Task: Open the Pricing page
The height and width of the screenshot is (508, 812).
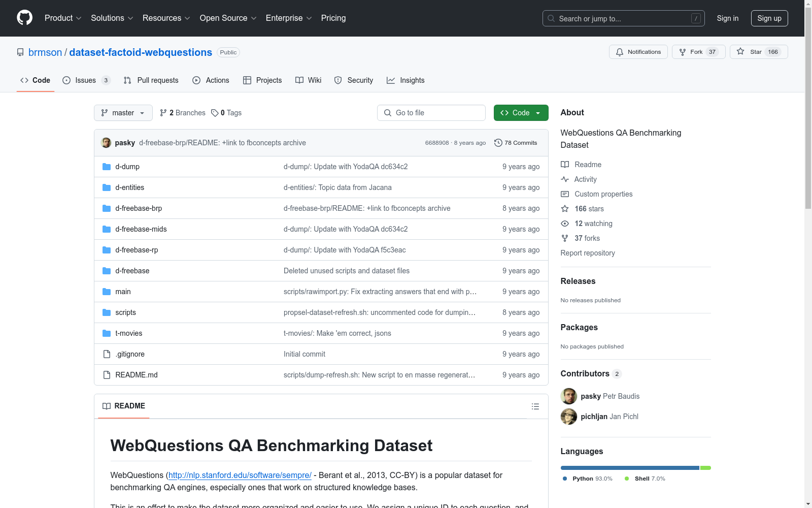Action: click(333, 18)
